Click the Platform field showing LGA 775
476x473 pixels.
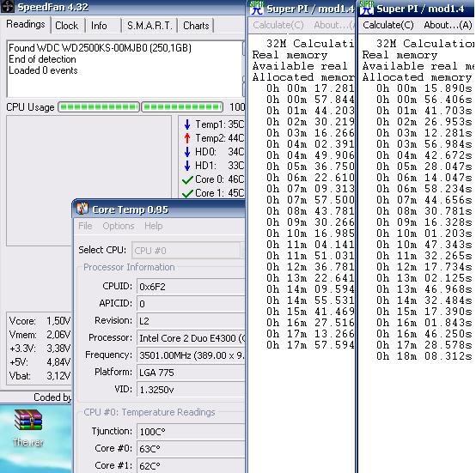[x=191, y=372]
